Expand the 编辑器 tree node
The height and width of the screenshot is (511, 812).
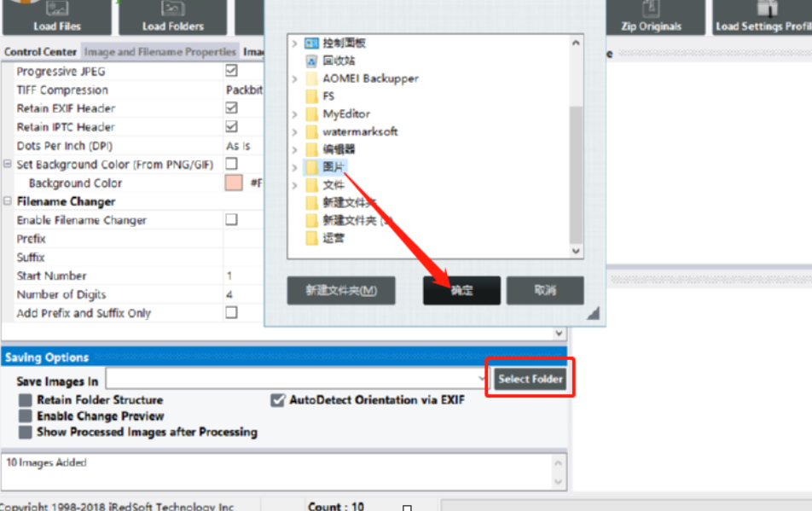coord(294,149)
